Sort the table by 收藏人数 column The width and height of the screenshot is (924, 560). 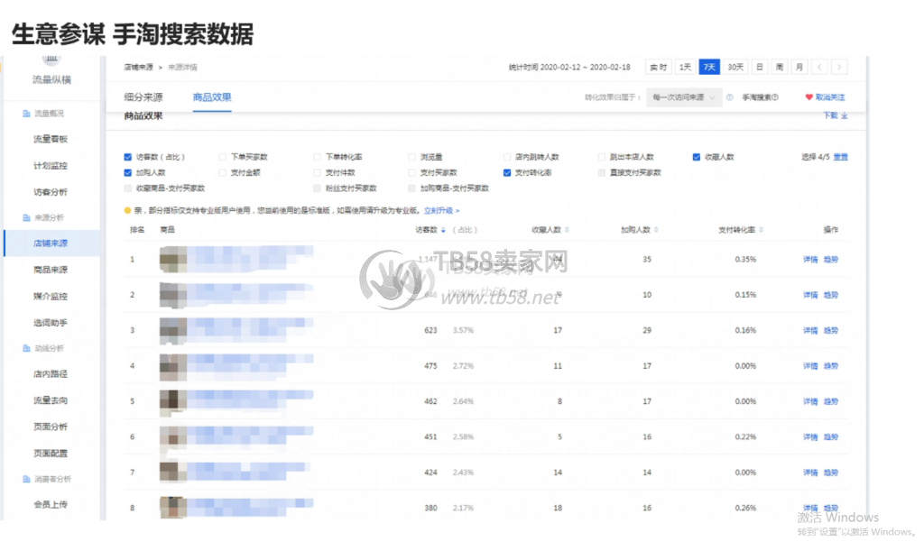(x=567, y=230)
